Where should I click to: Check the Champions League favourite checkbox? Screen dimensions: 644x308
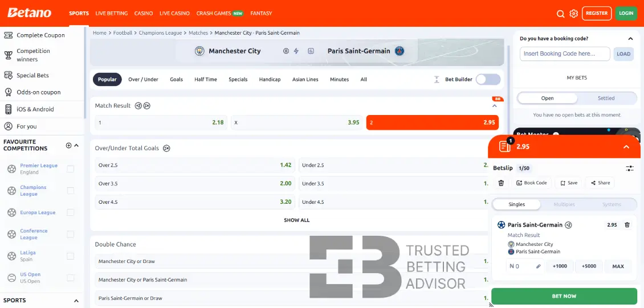tap(71, 191)
